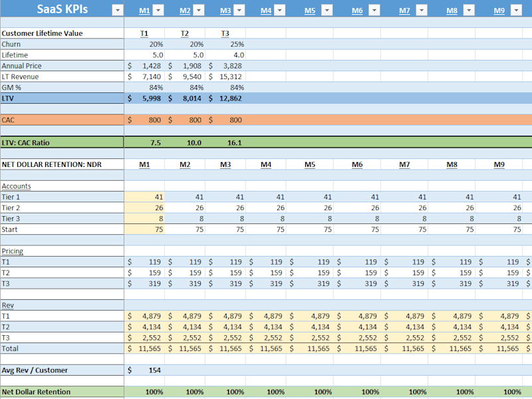Image resolution: width=532 pixels, height=399 pixels.
Task: Open the M3 column filter dropdown
Action: 239,10
